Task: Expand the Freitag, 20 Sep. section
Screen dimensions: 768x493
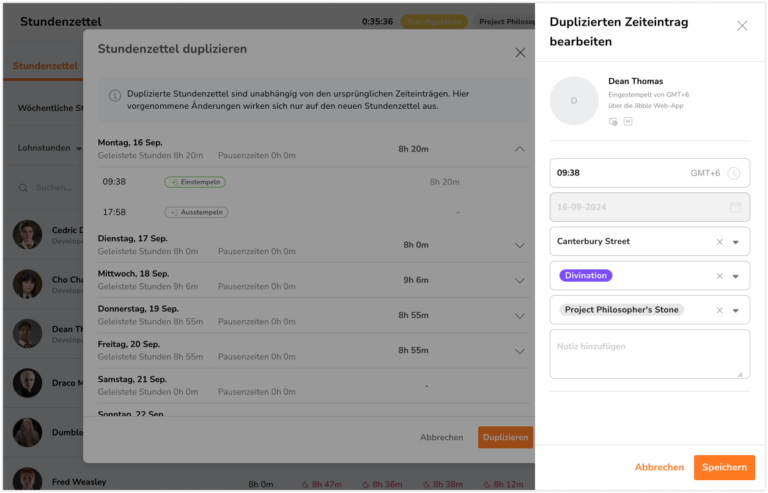Action: (520, 351)
